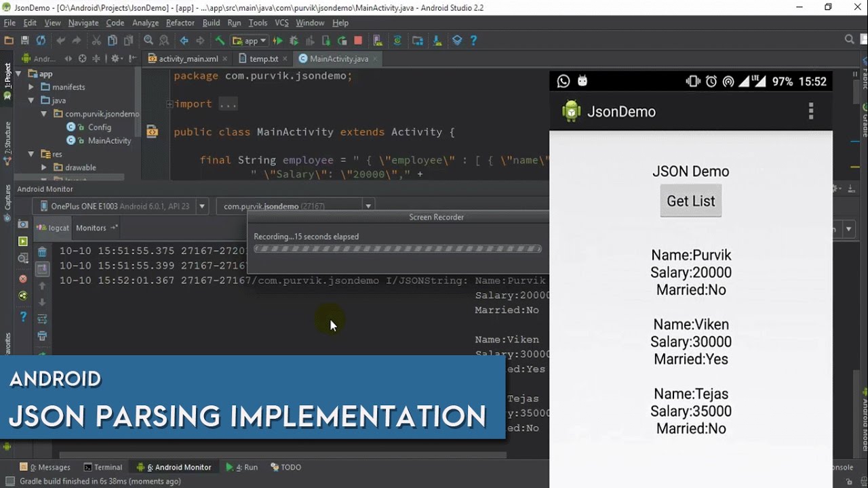Copy using the toolbar copy icon
The image size is (868, 488).
[x=112, y=41]
